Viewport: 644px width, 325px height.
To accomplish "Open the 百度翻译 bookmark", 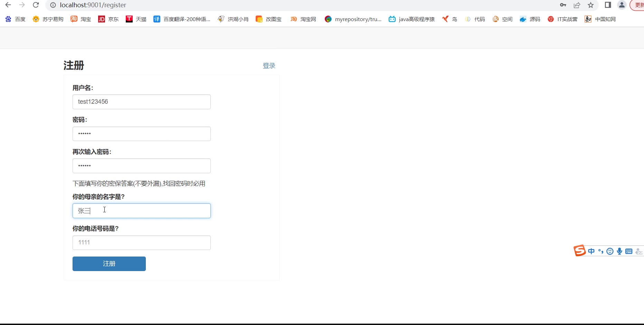I will coord(182,19).
